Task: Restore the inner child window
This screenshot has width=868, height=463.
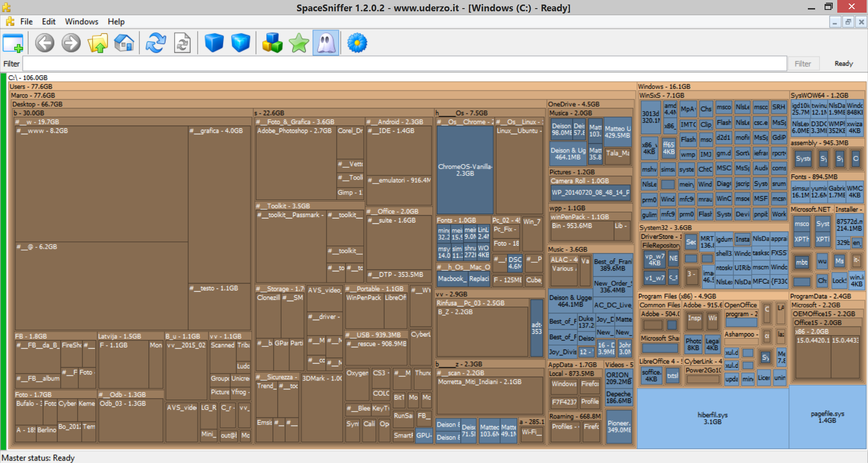Action: pos(848,22)
